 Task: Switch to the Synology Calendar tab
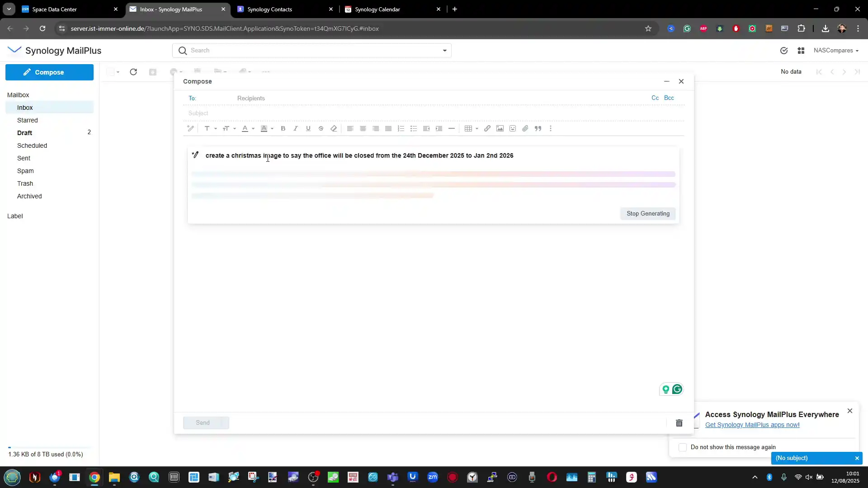pos(392,9)
